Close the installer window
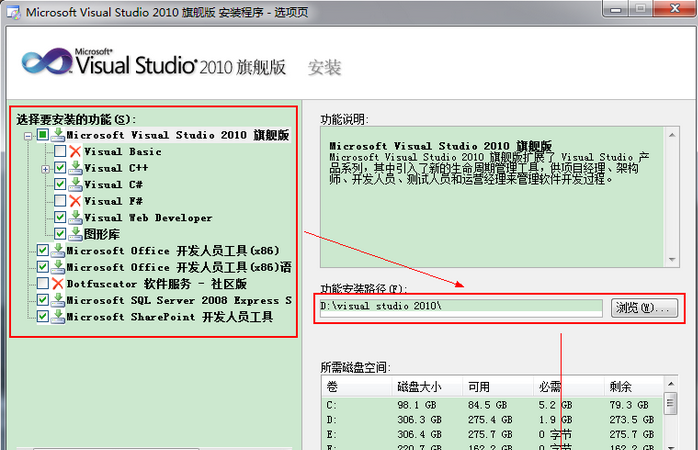 [675, 8]
